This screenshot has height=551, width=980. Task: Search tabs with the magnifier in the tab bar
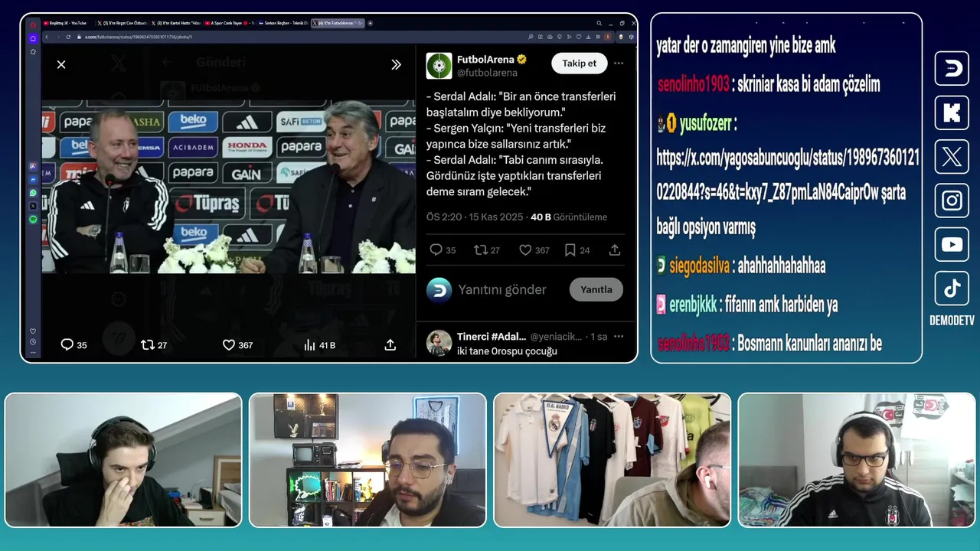coord(599,23)
